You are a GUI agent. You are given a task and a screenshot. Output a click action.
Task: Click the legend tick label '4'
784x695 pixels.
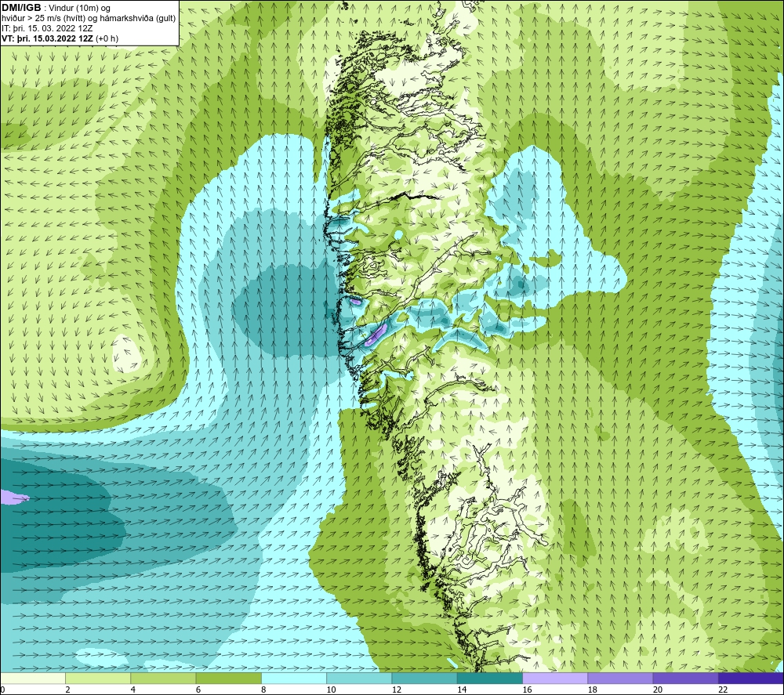coord(133,690)
